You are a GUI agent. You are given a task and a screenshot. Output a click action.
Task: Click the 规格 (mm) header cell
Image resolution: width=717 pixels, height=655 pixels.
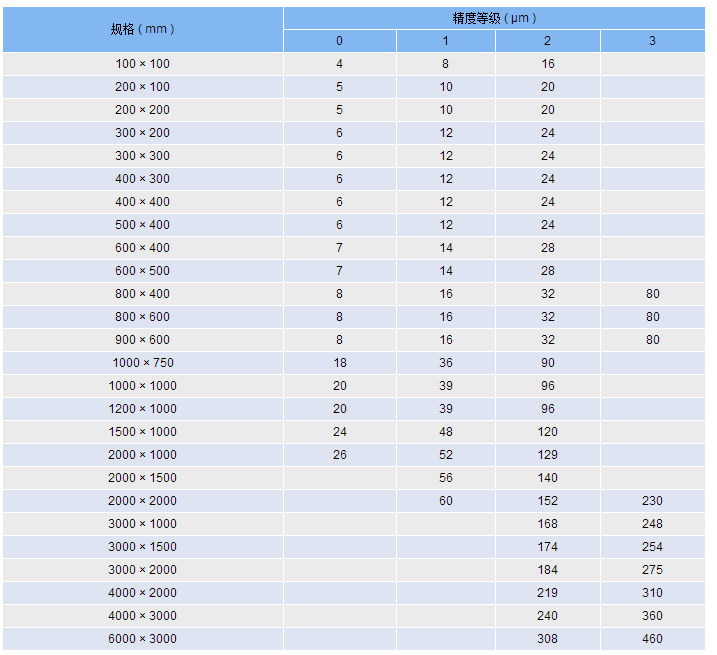(x=143, y=29)
